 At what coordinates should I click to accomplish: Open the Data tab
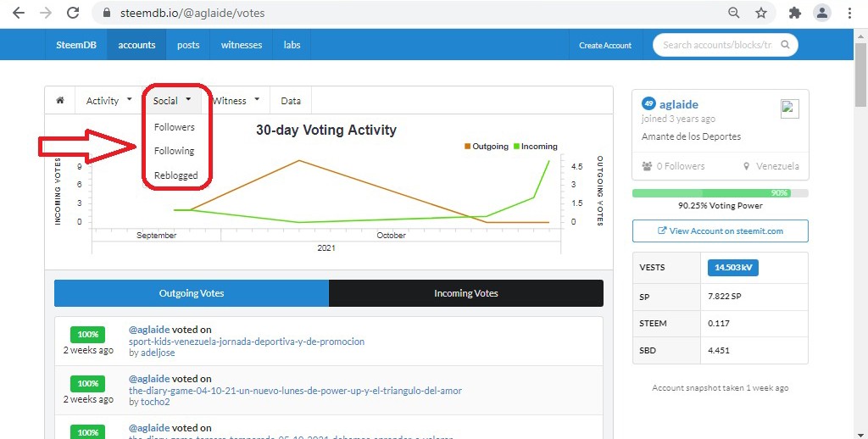click(x=291, y=100)
